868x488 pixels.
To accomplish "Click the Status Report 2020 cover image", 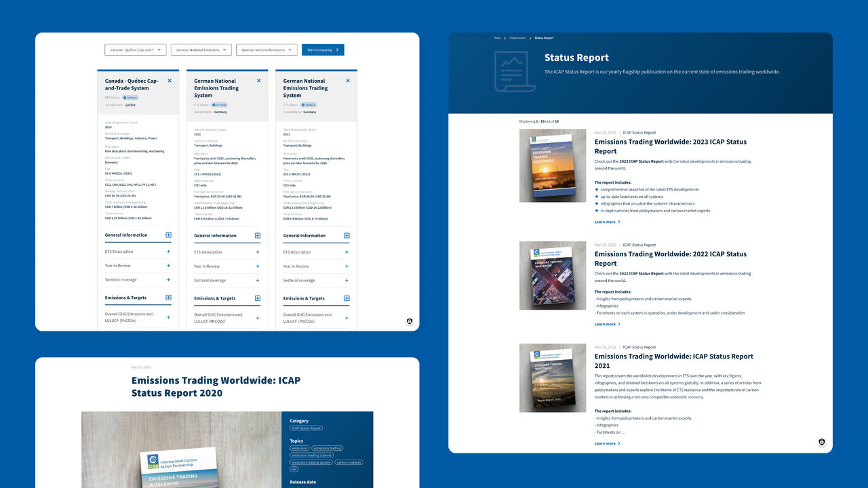I will (181, 449).
